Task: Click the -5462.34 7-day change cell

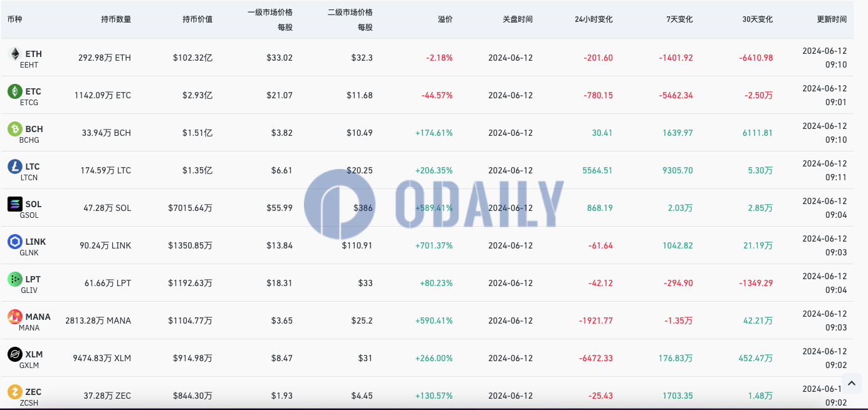Action: coord(676,95)
